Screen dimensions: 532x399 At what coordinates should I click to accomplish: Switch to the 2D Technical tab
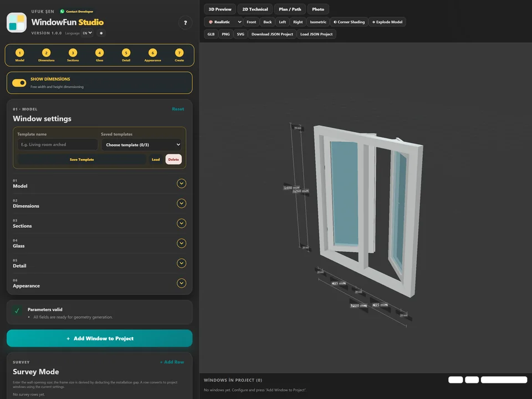pos(255,9)
